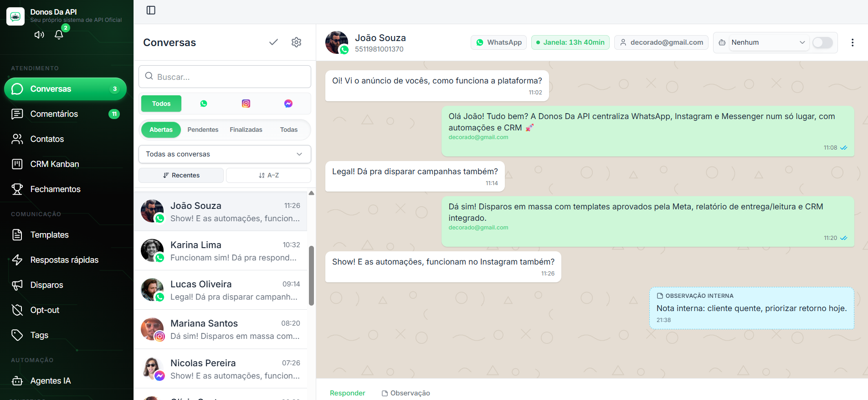Screen dimensions: 868x400
Task: Open conversation settings gear icon
Action: 296,42
